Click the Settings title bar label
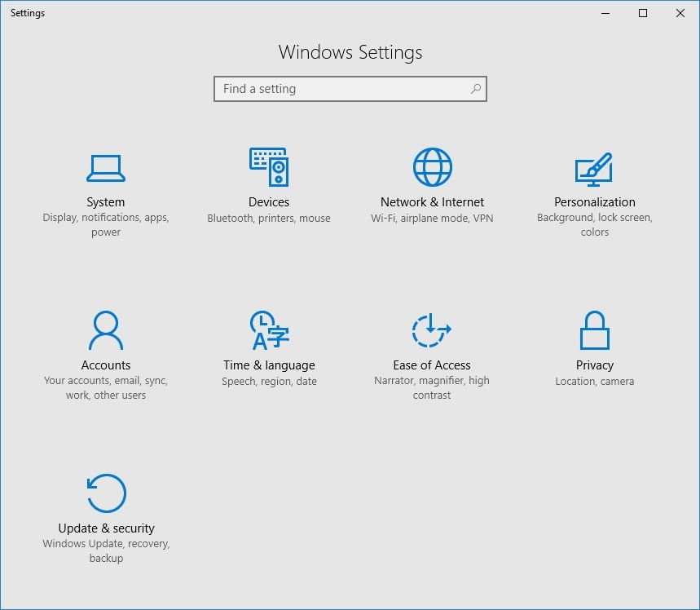This screenshot has width=700, height=610. pyautogui.click(x=27, y=13)
